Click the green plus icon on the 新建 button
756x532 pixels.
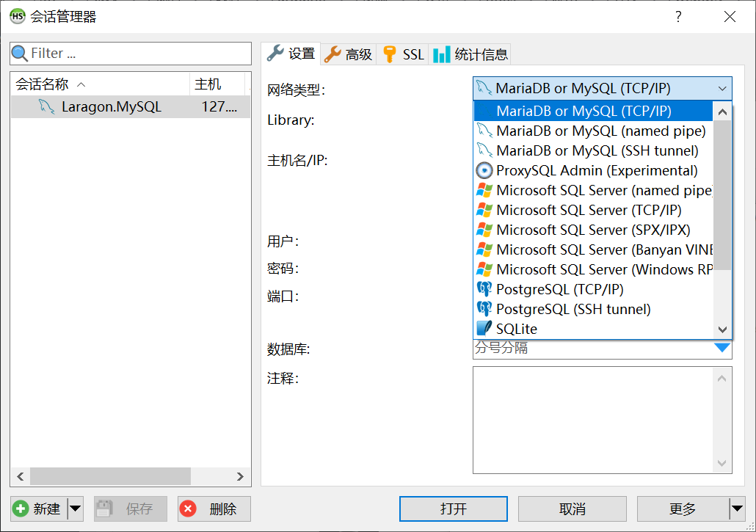point(21,509)
